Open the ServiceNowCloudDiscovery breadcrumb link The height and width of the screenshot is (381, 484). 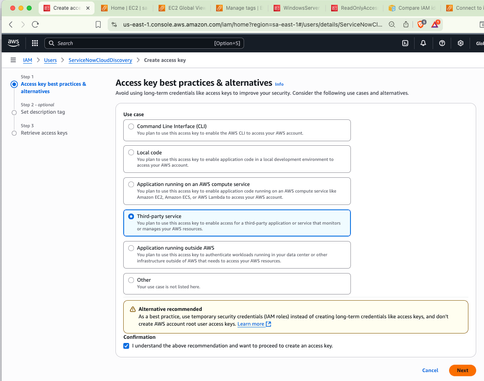pos(100,60)
